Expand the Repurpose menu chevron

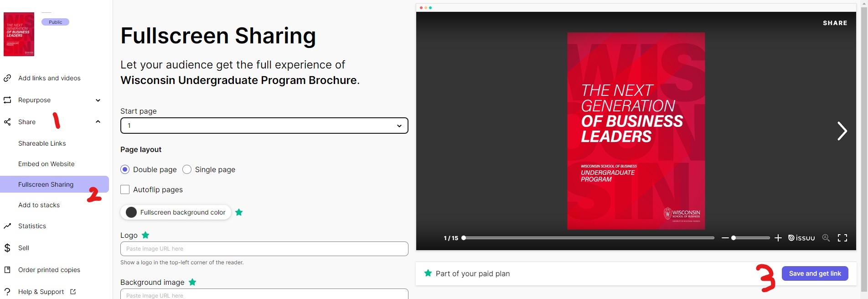(98, 100)
